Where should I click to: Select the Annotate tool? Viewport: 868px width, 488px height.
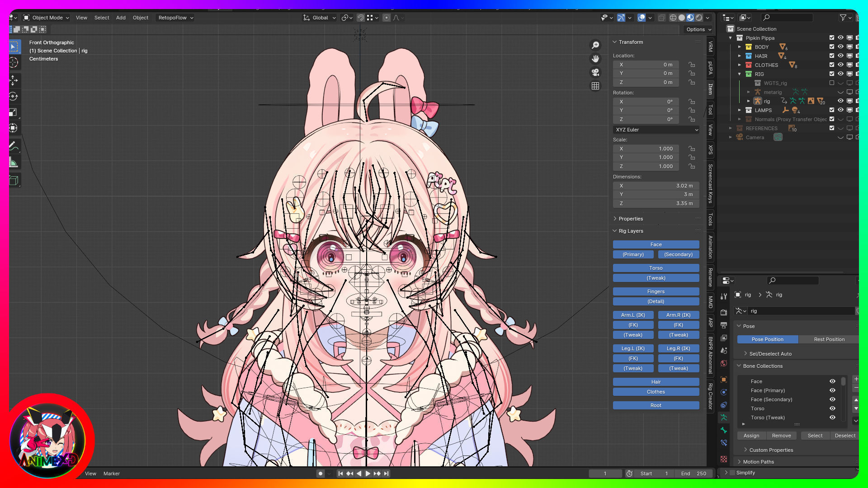coord(14,146)
